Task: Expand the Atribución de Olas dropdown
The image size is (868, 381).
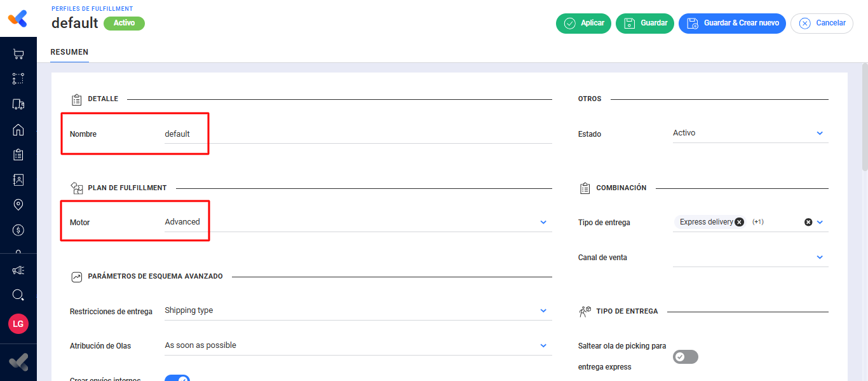Action: (x=543, y=345)
